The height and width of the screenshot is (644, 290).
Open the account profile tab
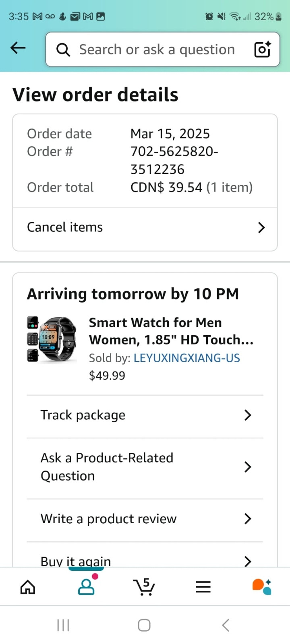(x=86, y=587)
